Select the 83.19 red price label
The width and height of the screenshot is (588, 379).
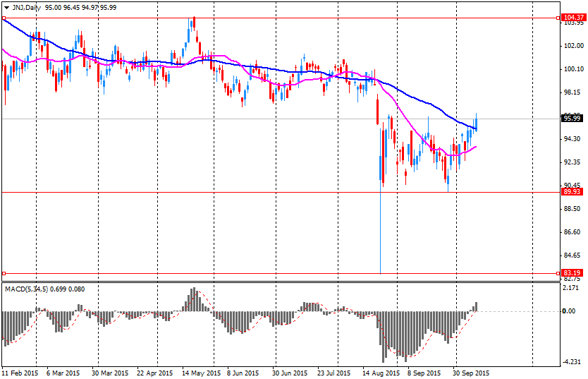click(572, 273)
